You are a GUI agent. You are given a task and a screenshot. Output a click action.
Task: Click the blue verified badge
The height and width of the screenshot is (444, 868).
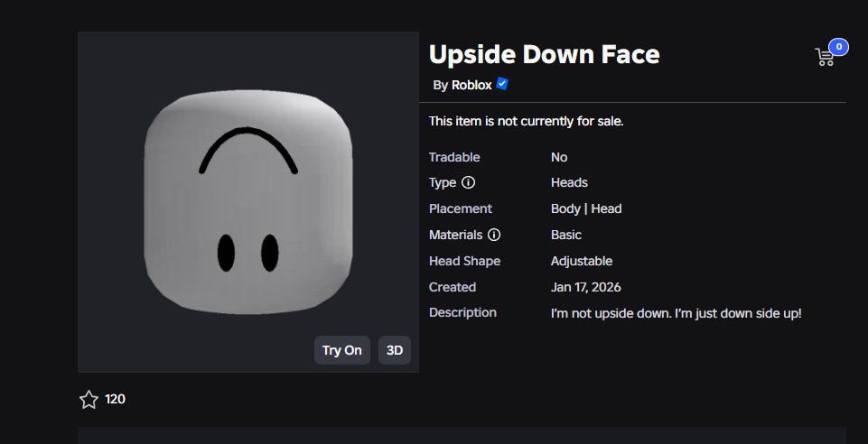pyautogui.click(x=502, y=84)
